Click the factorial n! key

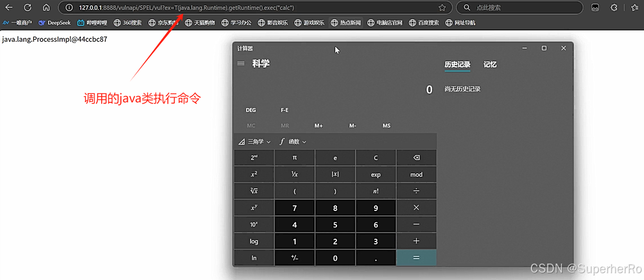pyautogui.click(x=376, y=191)
